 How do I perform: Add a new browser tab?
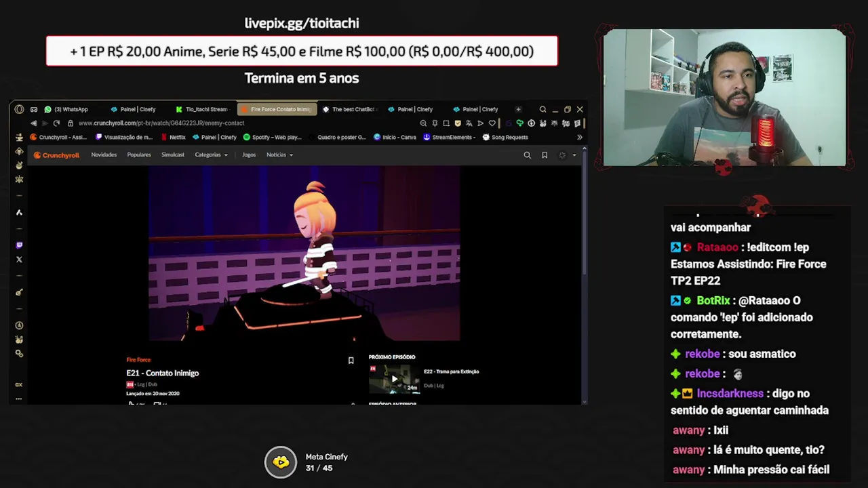[518, 109]
